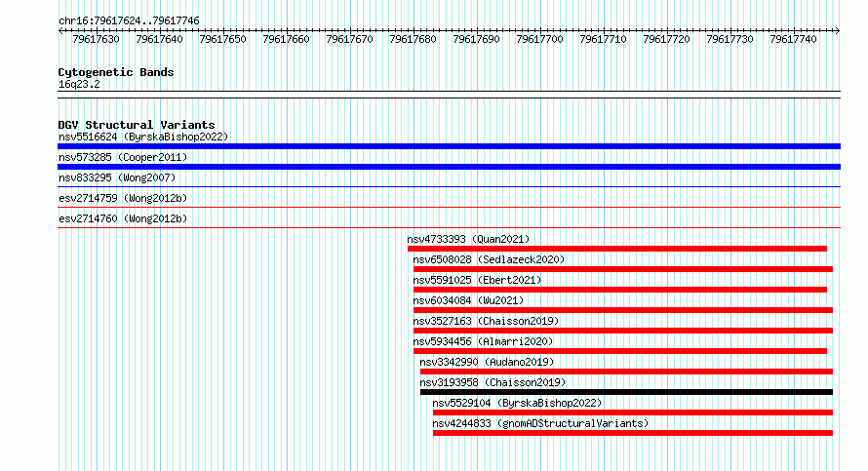Select ruler position 79617690
The image size is (868, 471).
click(476, 39)
